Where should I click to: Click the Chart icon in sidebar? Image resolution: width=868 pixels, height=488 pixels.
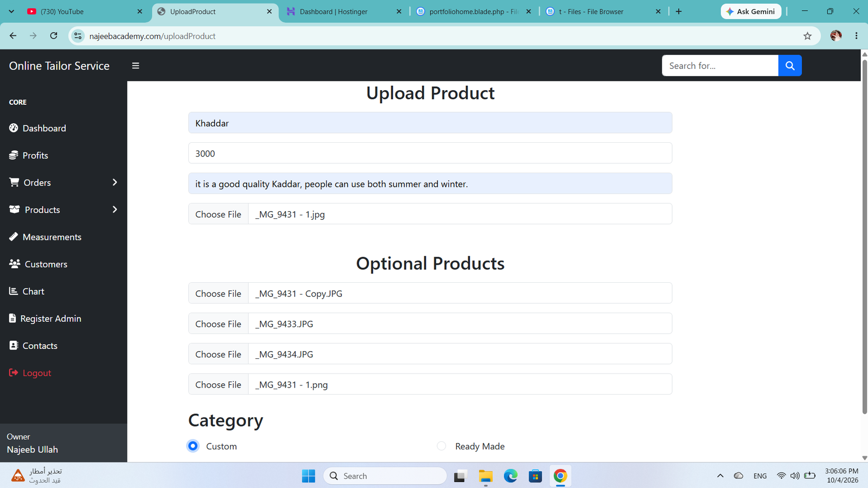click(x=14, y=291)
